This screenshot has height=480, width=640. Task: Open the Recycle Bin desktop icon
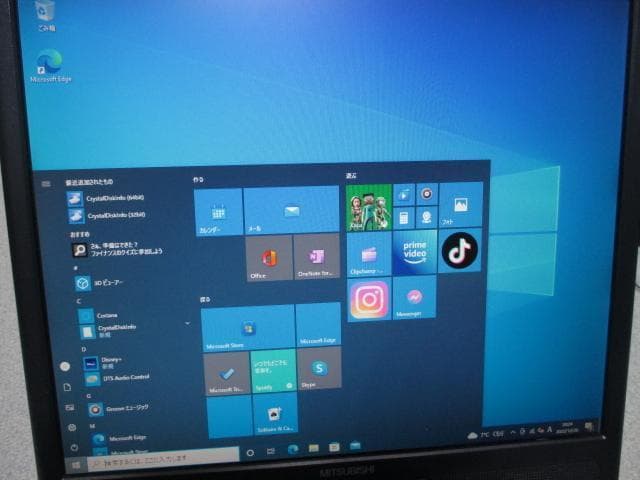(x=46, y=16)
